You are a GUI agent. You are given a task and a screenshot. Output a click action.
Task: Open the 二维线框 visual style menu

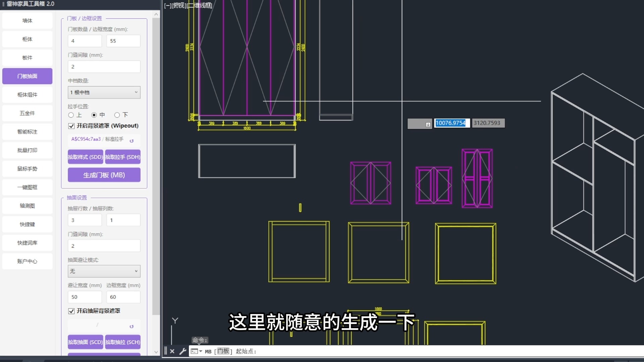tap(200, 5)
